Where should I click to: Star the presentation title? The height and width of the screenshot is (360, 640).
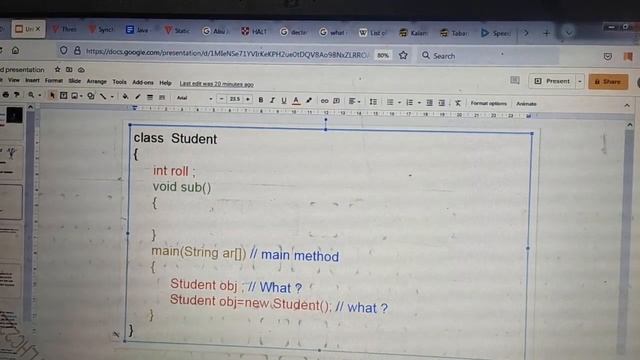[57, 69]
